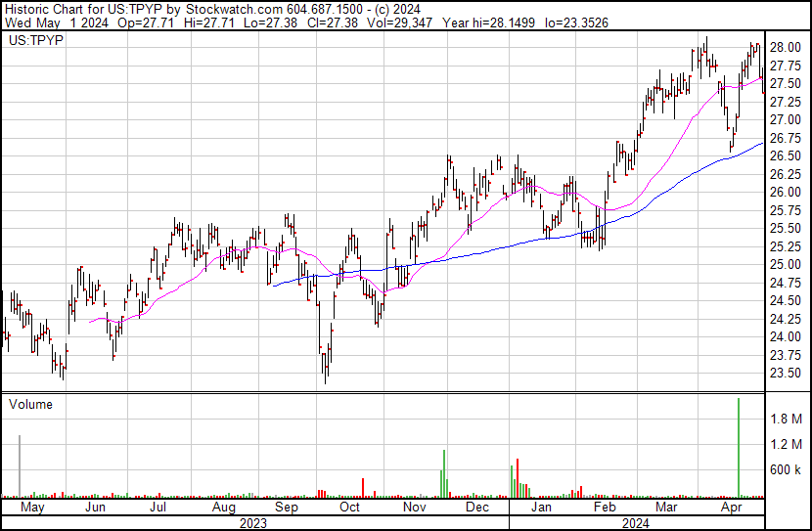The image size is (812, 531).
Task: Select the Feb month label
Action: [605, 508]
